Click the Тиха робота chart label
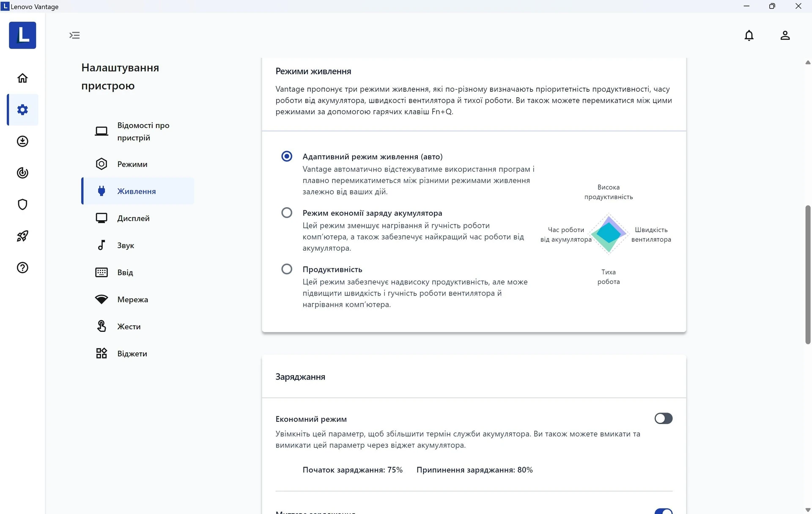Viewport: 812px width, 514px height. coord(609,277)
